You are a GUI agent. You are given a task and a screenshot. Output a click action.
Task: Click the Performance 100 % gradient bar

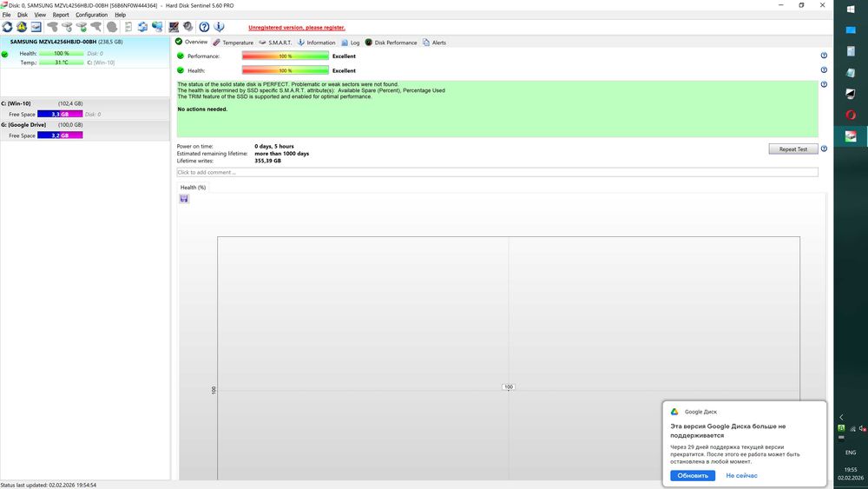[x=285, y=56]
